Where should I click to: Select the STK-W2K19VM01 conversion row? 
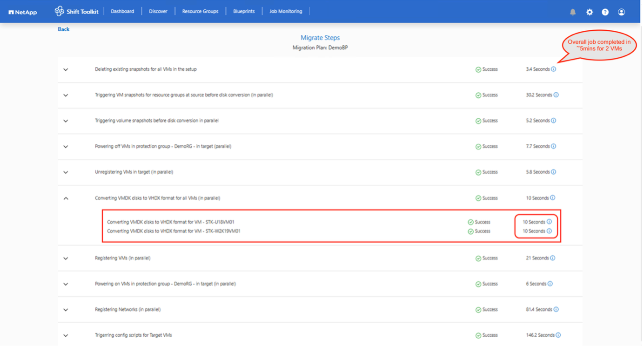coord(174,231)
